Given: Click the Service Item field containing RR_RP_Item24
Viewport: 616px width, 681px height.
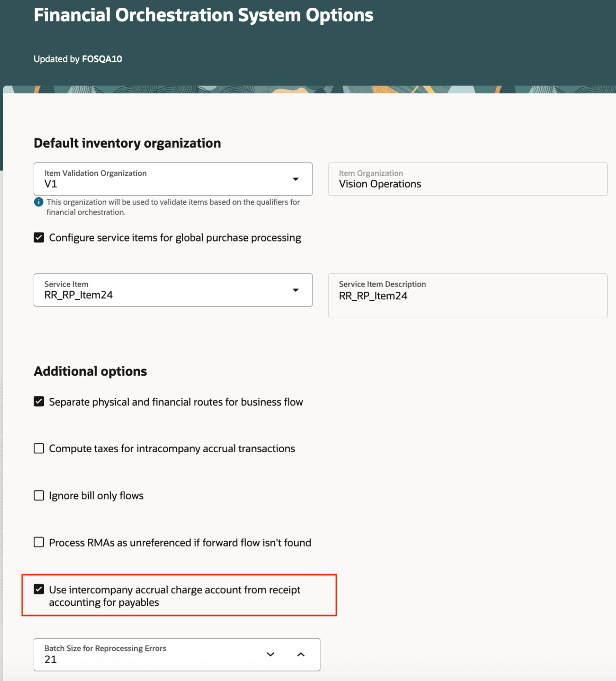Looking at the screenshot, I should pyautogui.click(x=137, y=294).
